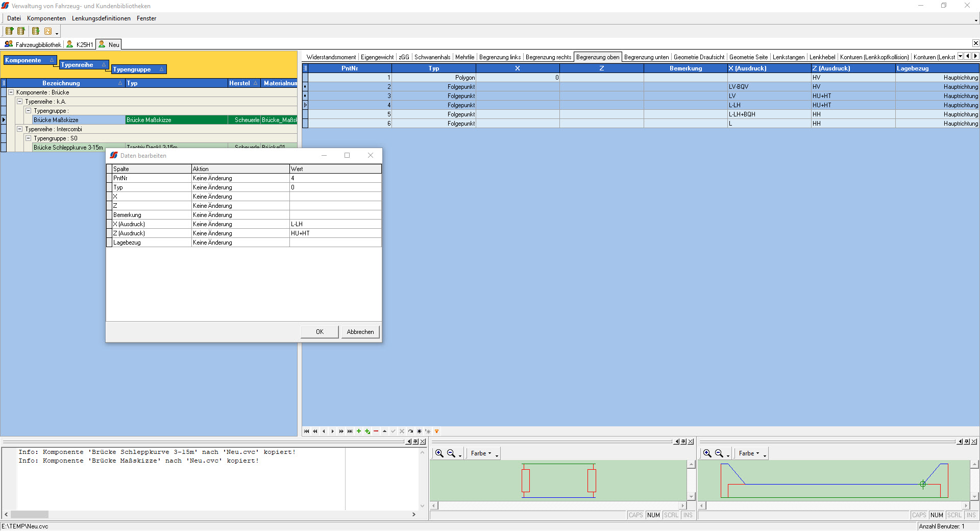980x531 pixels.
Task: Click the Typenreihe grouping header chip
Action: [84, 65]
